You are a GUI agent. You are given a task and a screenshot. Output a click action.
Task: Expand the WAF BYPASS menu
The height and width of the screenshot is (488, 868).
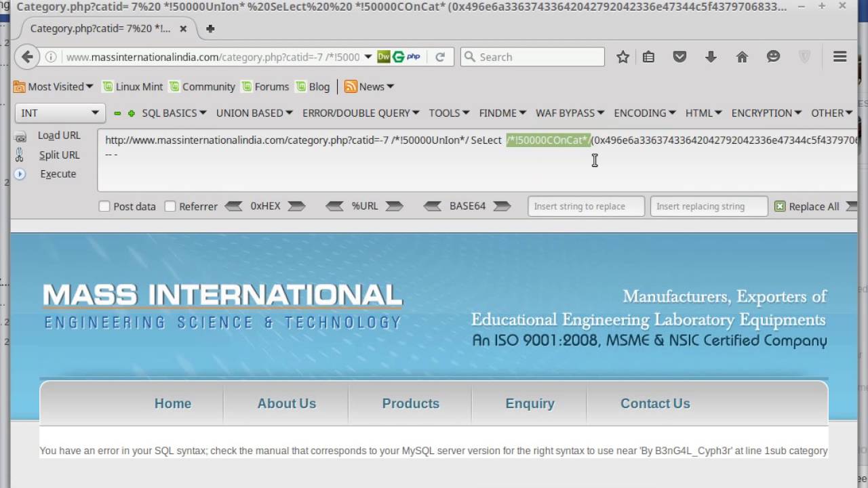[570, 113]
